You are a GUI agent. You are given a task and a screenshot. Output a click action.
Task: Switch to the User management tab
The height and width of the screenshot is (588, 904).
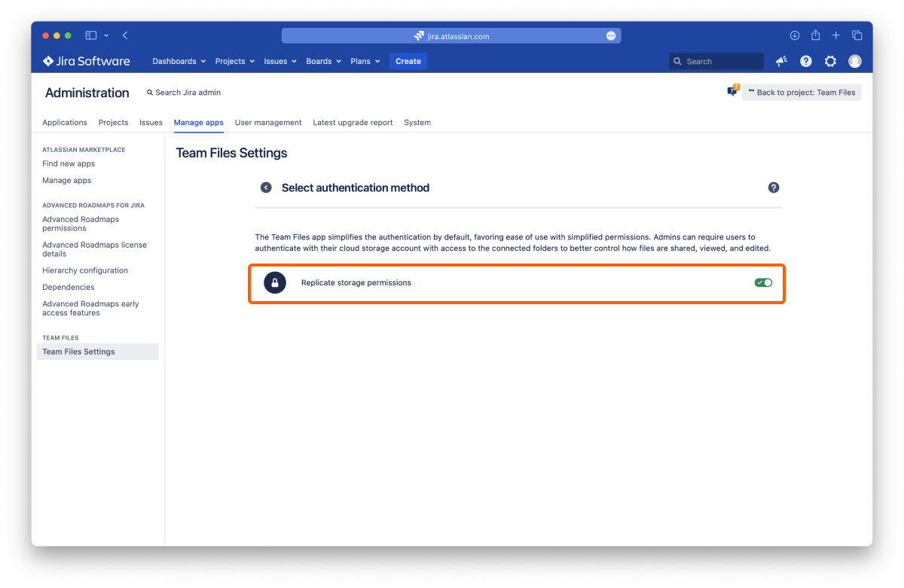[268, 122]
